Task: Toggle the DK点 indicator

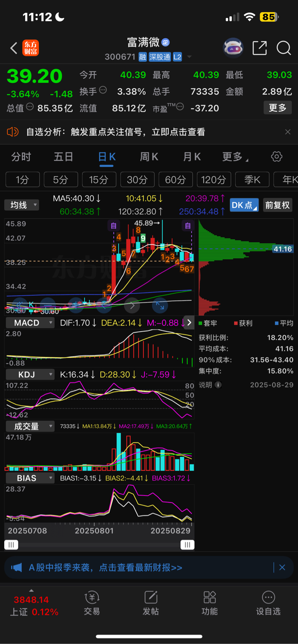Action: point(244,205)
